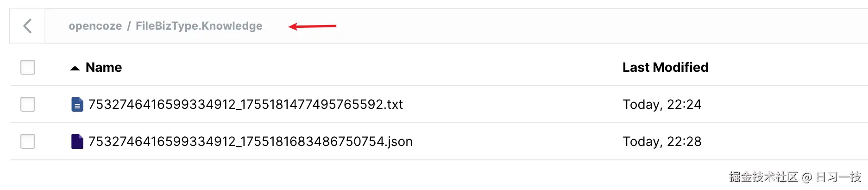Check the select-all checkbox in header

[x=28, y=67]
